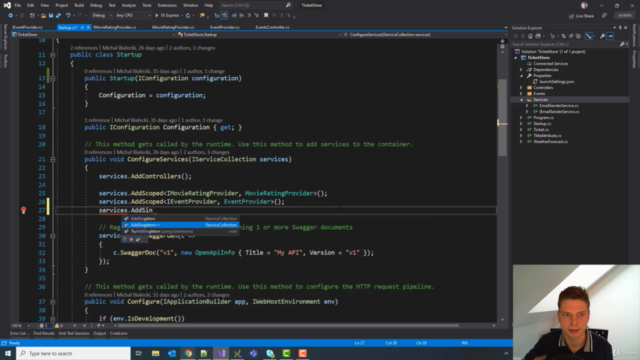Toggle Preview Selected Items in Solution Explorer

click(610, 36)
